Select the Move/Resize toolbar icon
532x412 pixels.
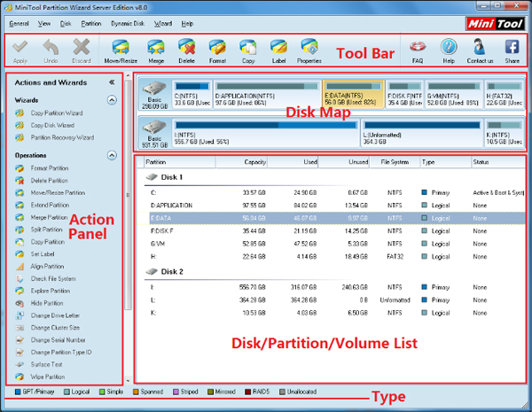121,48
